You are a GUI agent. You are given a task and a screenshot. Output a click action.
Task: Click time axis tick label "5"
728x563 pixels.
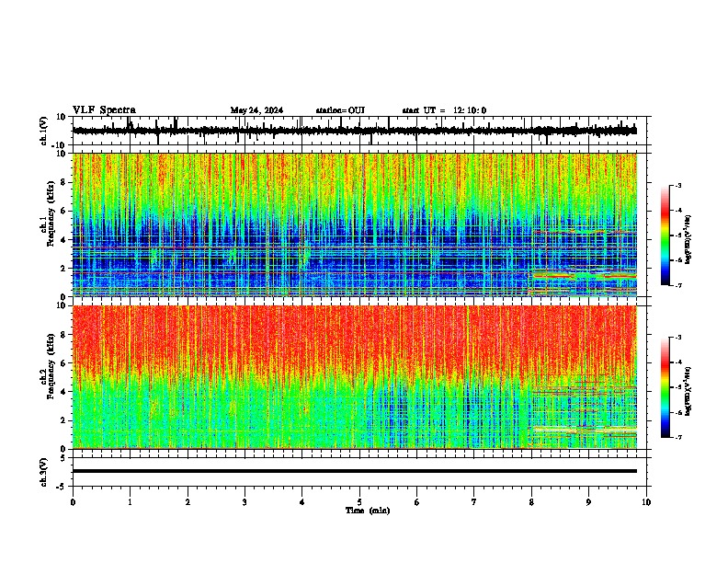point(359,502)
